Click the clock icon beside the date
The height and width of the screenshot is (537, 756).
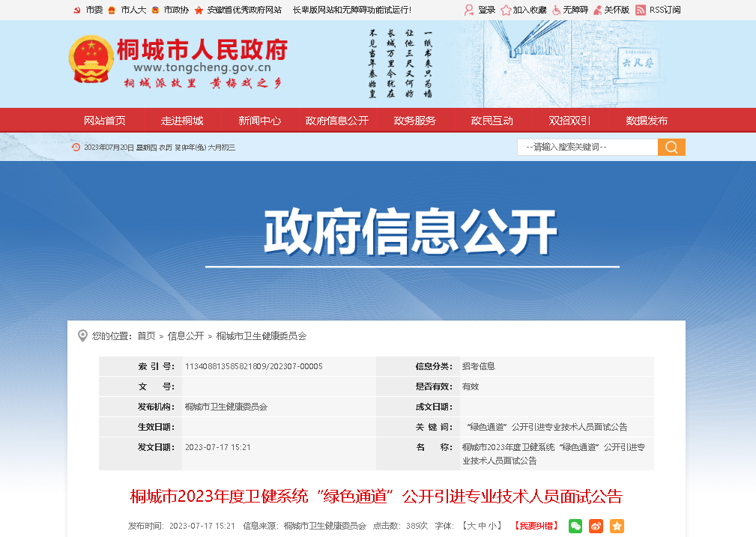click(76, 147)
